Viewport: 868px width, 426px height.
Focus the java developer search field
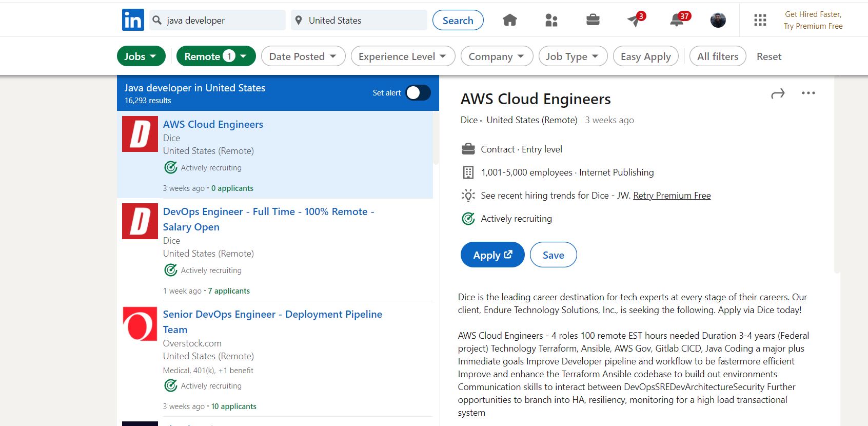218,20
